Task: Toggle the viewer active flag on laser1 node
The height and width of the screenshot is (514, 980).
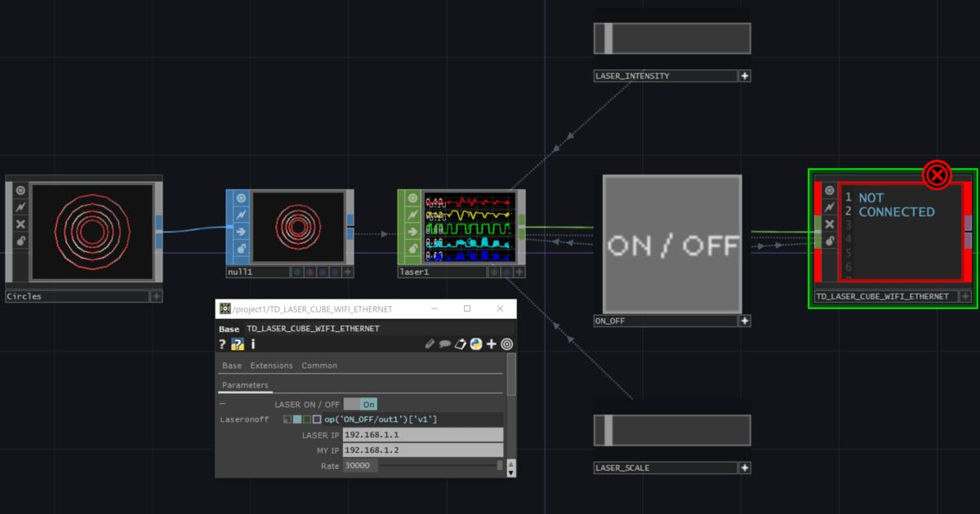Action: click(412, 197)
